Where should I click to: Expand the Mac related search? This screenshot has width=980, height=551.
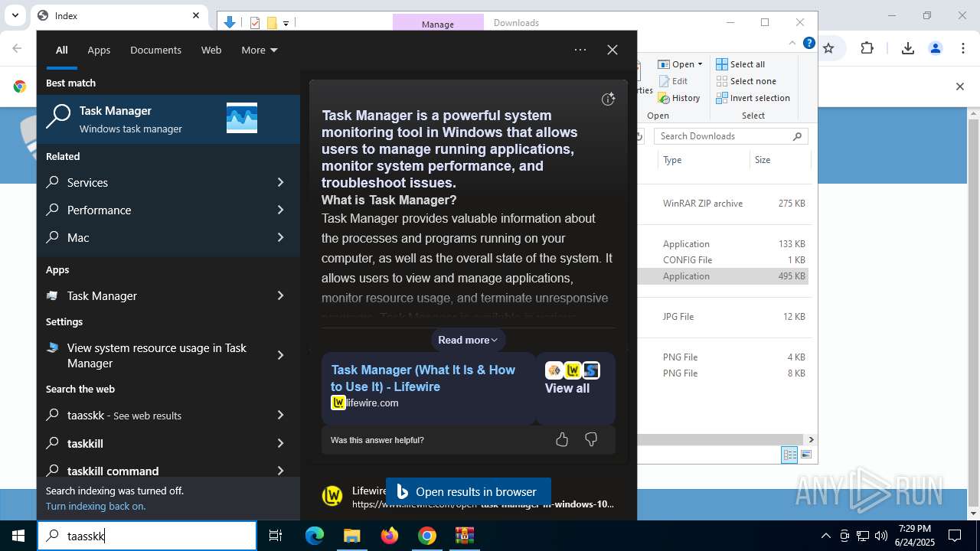pyautogui.click(x=280, y=237)
